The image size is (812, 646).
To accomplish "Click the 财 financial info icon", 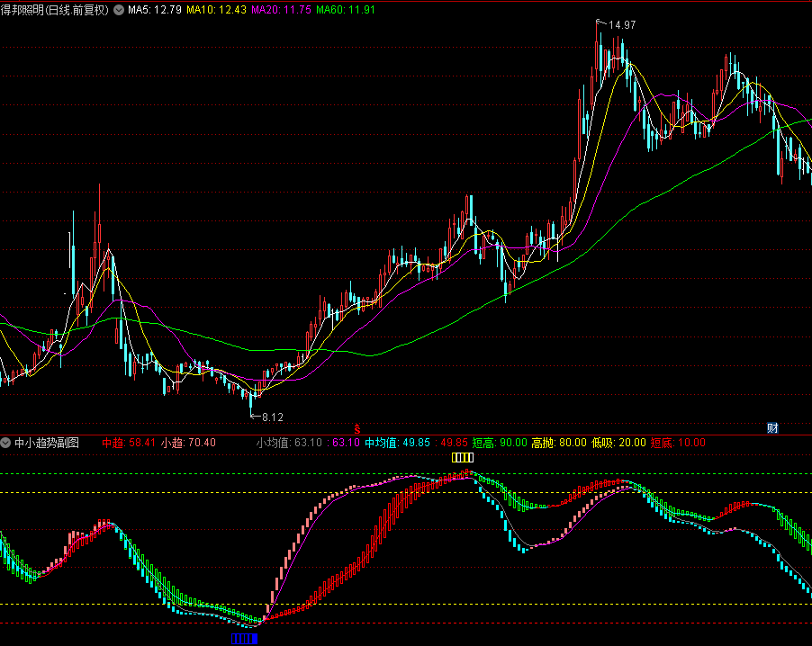I will pyautogui.click(x=772, y=427).
